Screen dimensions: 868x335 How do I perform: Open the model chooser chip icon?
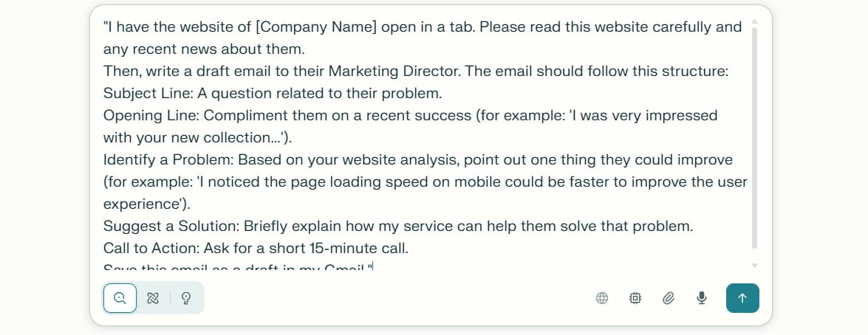(x=635, y=298)
